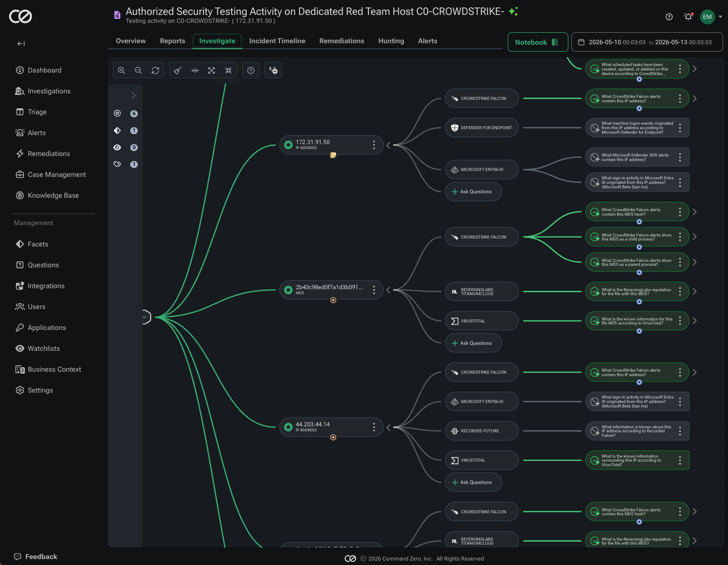Zoom in on the investigation graph
The image size is (728, 565).
[x=121, y=71]
